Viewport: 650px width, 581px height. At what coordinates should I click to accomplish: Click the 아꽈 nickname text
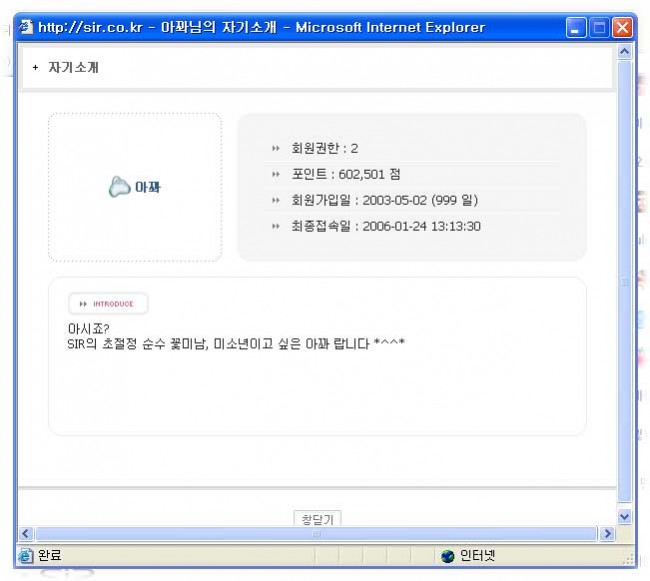click(148, 187)
